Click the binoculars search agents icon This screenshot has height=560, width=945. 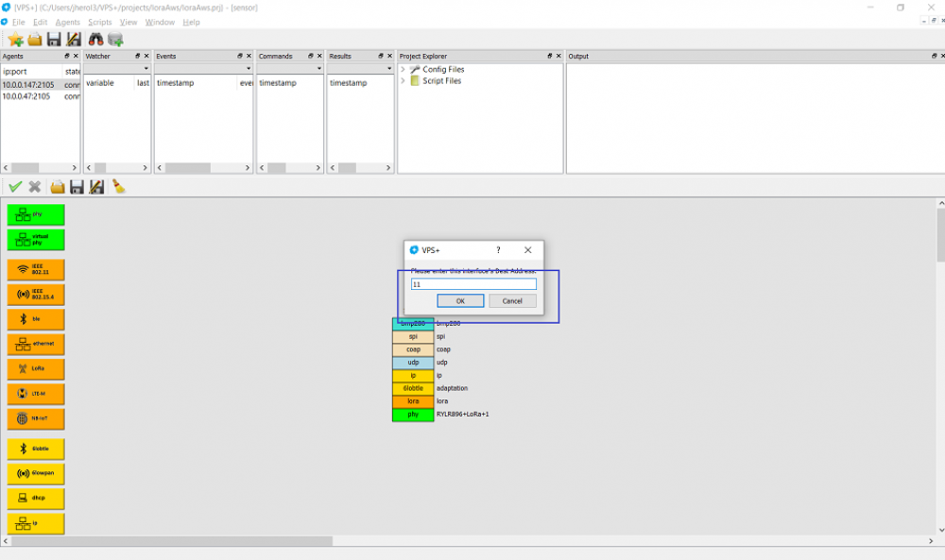coord(95,40)
